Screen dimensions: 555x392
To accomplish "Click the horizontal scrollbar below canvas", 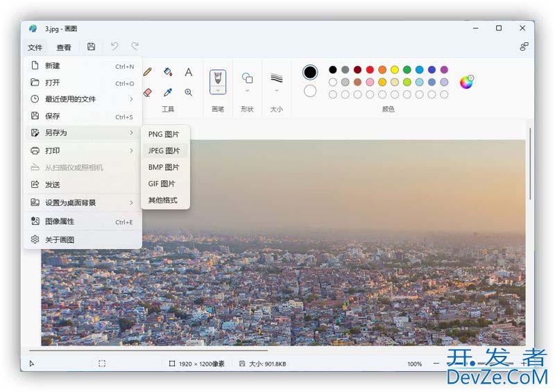I will coord(148,350).
